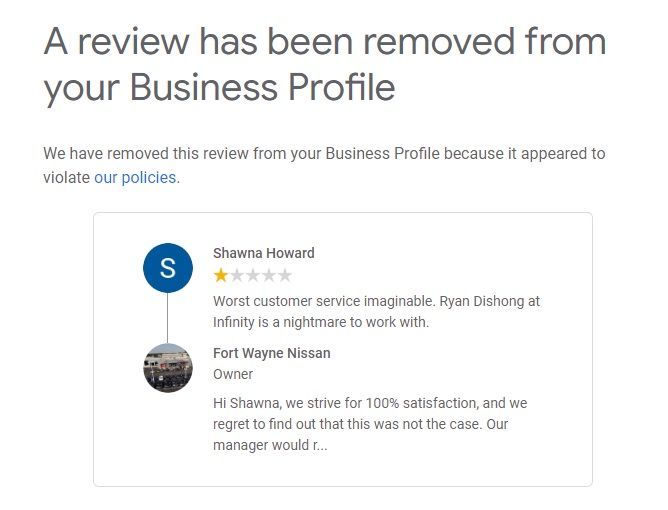Click the heading line "your Business Profile"
Viewport: 668px width, 510px height.
pyautogui.click(x=219, y=88)
